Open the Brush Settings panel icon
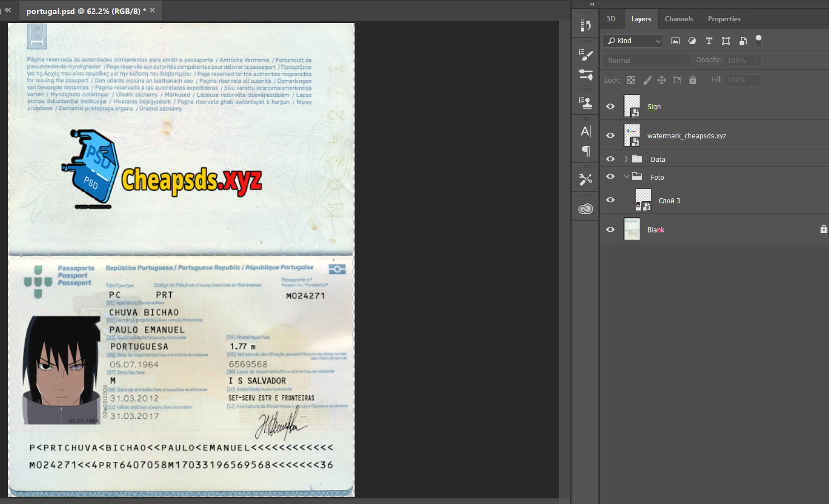 click(585, 55)
